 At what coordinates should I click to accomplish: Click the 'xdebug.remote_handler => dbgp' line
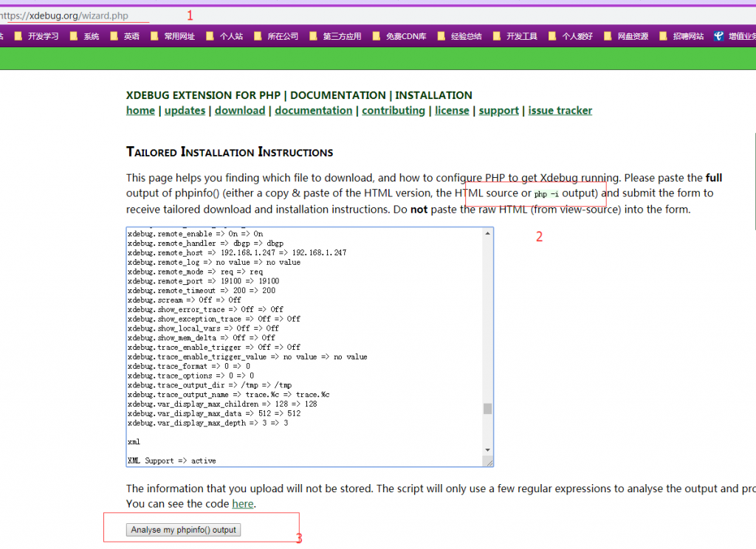(x=205, y=244)
